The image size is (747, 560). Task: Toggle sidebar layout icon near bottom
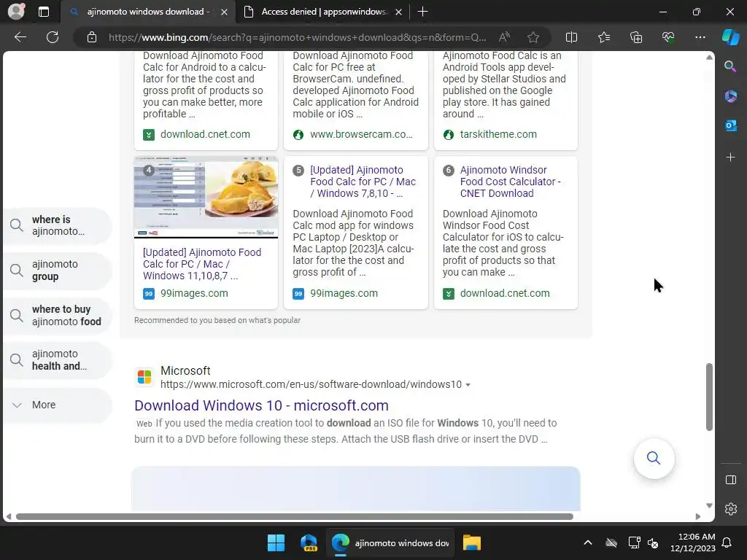coord(730,480)
